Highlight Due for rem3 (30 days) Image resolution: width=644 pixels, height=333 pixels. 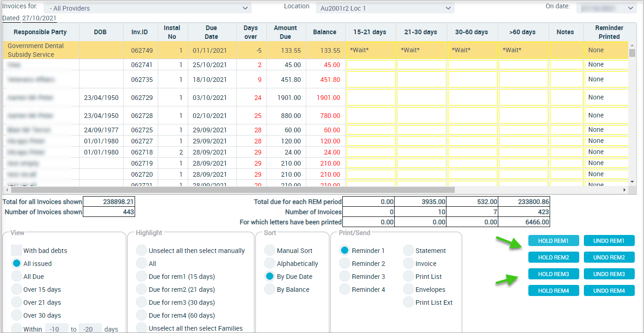click(x=142, y=302)
